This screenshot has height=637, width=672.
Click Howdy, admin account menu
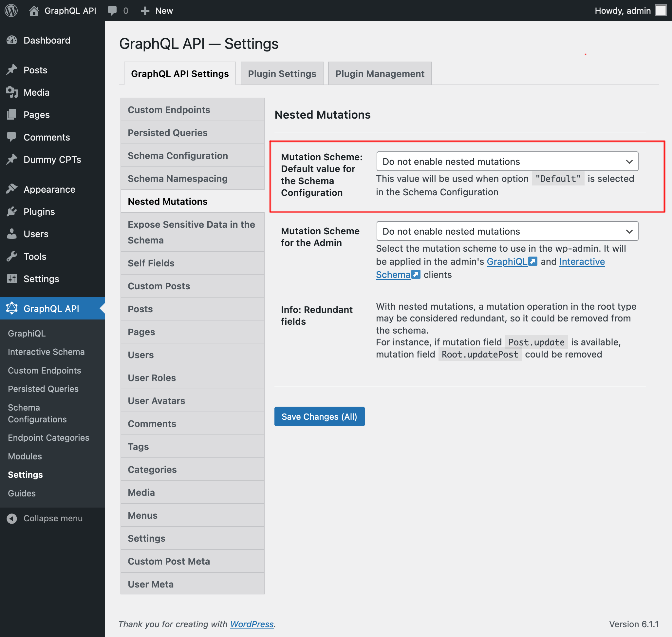[x=630, y=10]
